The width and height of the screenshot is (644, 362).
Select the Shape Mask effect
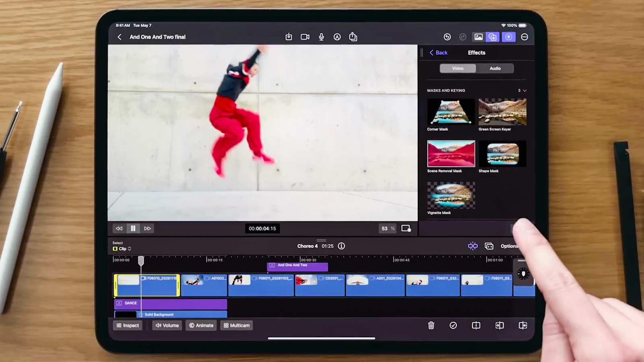click(502, 157)
